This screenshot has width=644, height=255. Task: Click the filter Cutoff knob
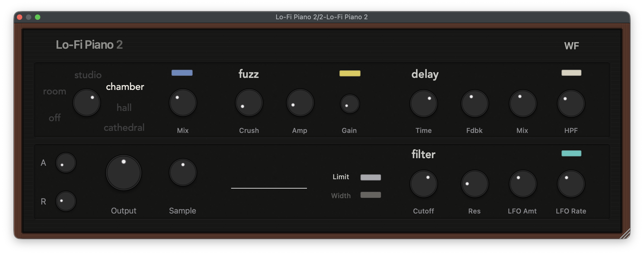click(424, 184)
